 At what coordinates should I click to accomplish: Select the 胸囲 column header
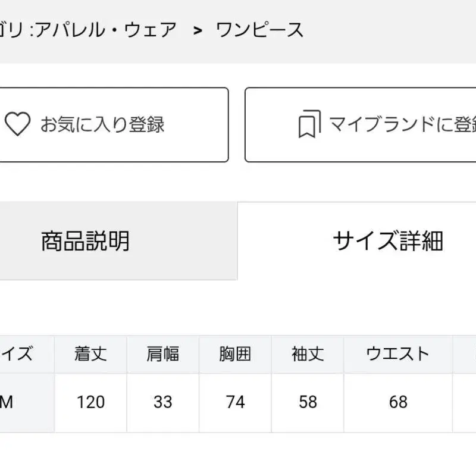pos(235,354)
